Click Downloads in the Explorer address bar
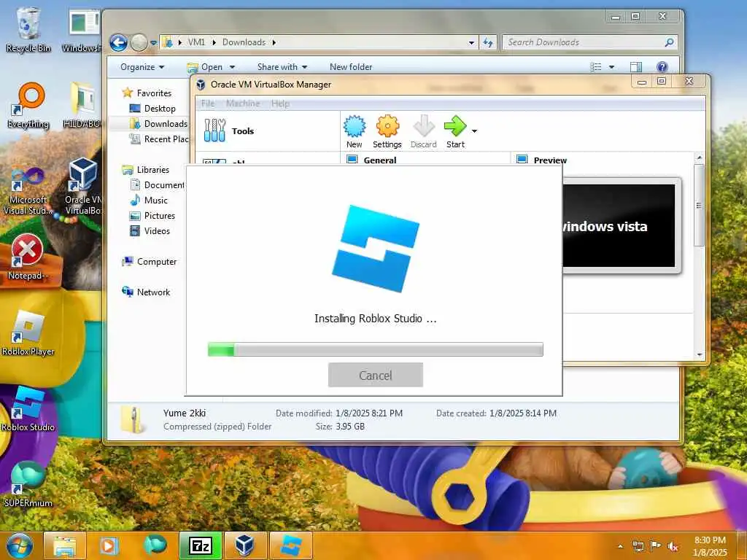Screen dimensions: 747x560 tap(244, 42)
